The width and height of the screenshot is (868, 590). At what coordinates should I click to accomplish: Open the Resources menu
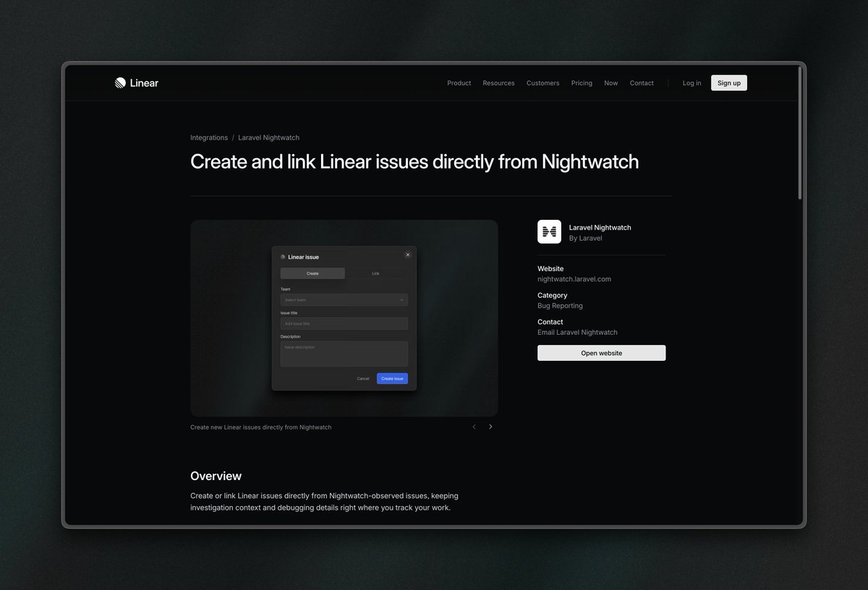click(x=498, y=82)
